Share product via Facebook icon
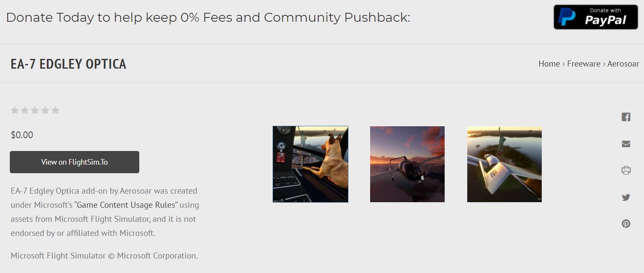The height and width of the screenshot is (273, 644). click(x=626, y=117)
